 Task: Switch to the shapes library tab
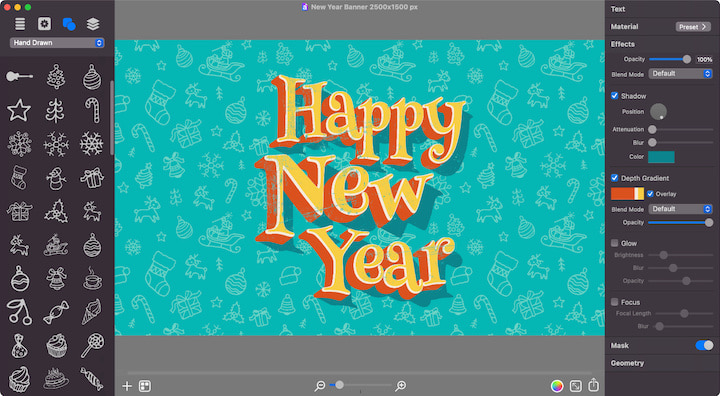pyautogui.click(x=69, y=24)
